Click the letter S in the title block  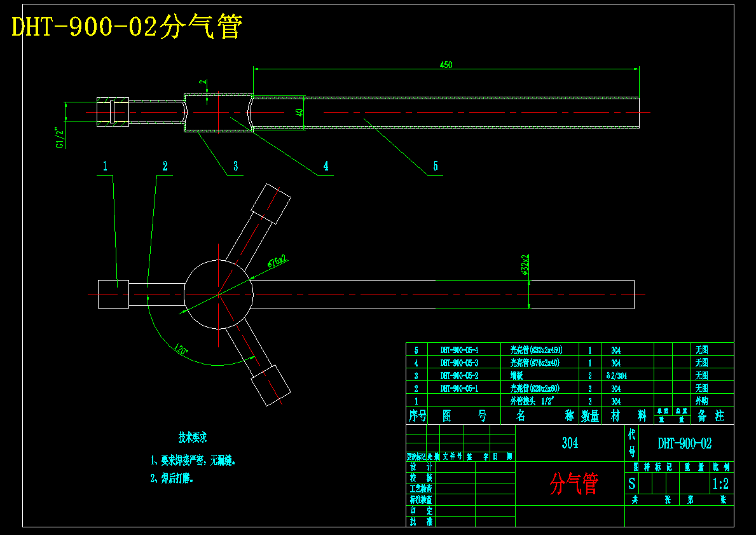(x=631, y=484)
